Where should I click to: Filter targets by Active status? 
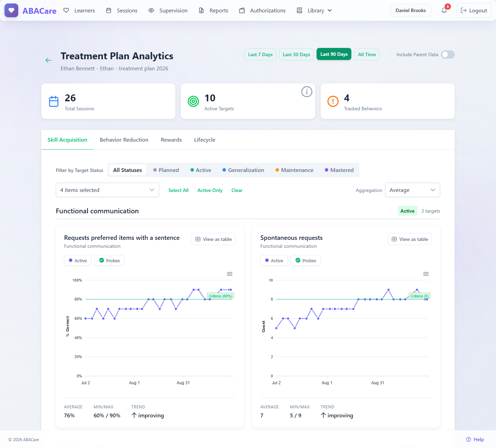pos(201,170)
